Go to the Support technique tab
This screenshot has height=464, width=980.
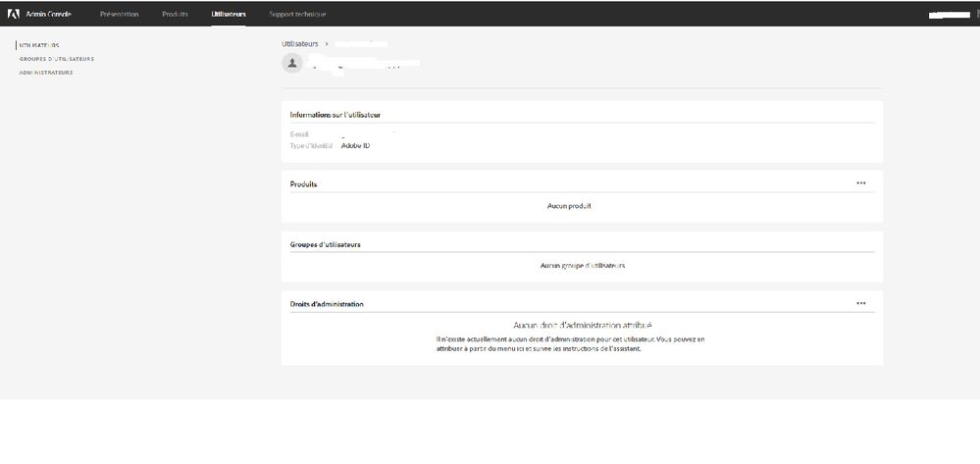[297, 14]
